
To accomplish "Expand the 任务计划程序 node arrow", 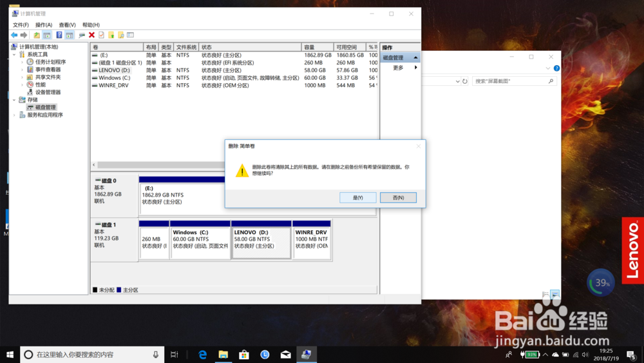I will [x=22, y=62].
